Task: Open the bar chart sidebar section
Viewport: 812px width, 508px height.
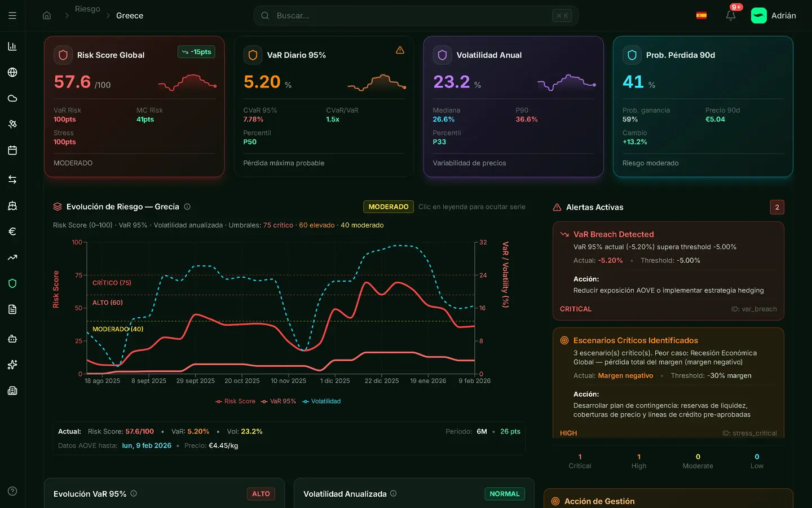Action: point(12,46)
